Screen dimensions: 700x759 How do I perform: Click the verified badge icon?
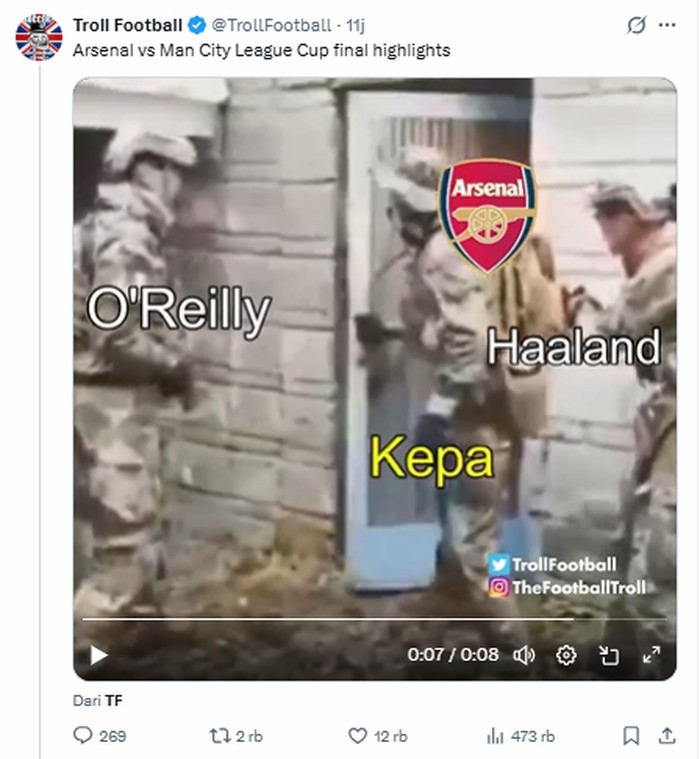tap(197, 25)
